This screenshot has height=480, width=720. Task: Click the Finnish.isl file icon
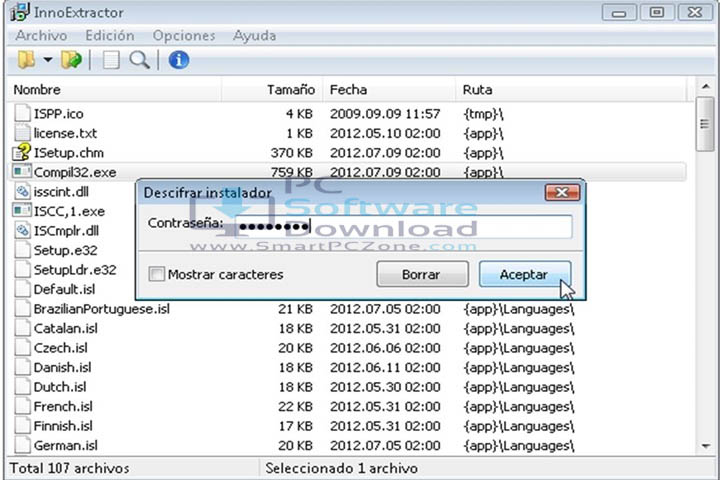[x=22, y=425]
